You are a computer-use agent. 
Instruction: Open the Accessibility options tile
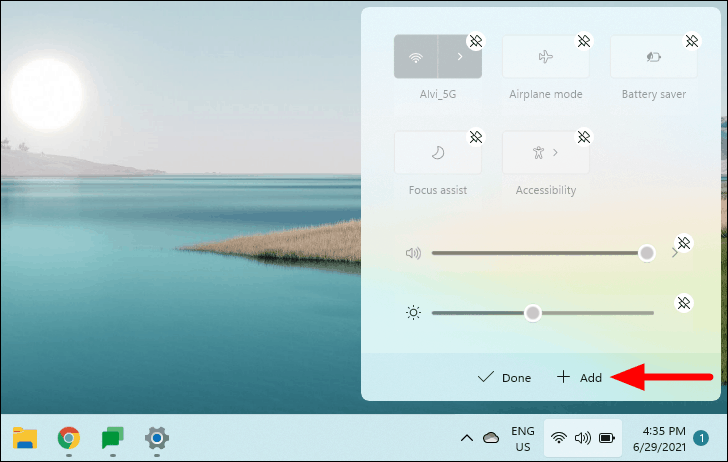(x=546, y=152)
